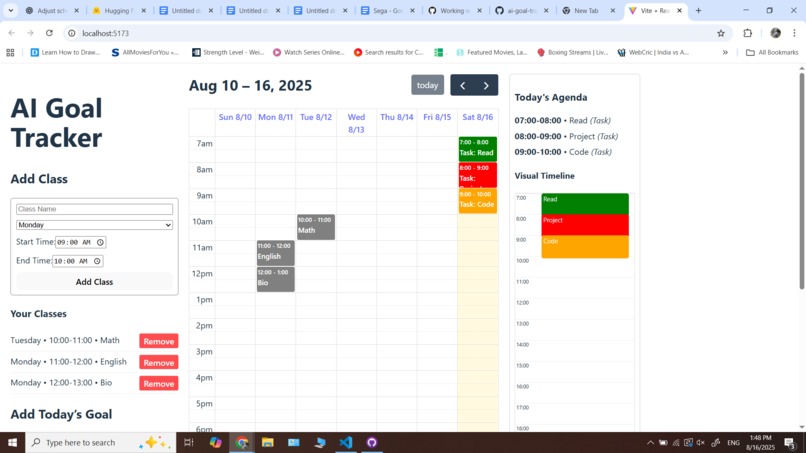
Task: Open Chrome profile avatar
Action: (775, 33)
